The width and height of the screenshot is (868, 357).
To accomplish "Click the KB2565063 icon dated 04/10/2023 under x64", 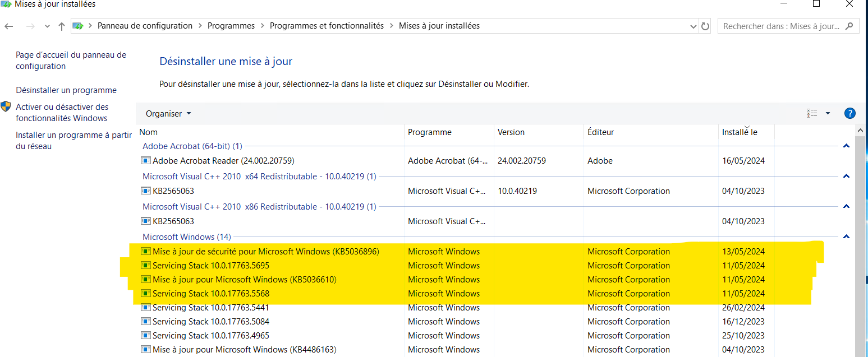I will tap(146, 191).
